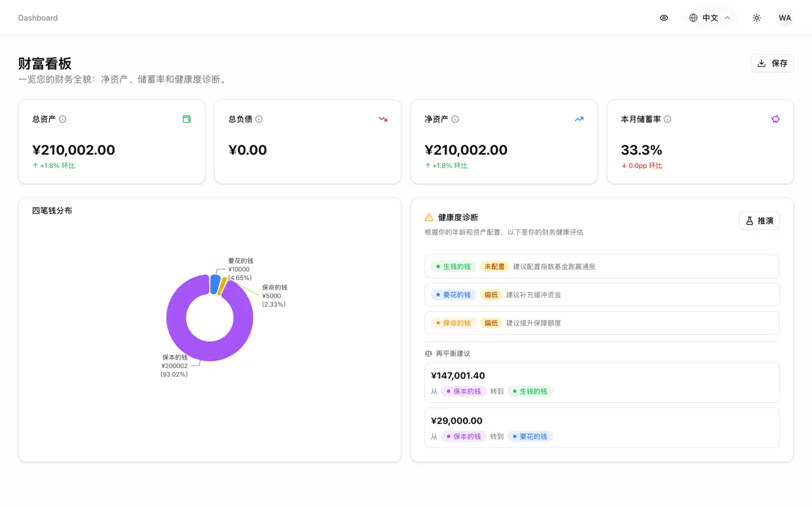Toggle light/dark theme with sun icon
This screenshot has width=812, height=508.
(x=757, y=18)
